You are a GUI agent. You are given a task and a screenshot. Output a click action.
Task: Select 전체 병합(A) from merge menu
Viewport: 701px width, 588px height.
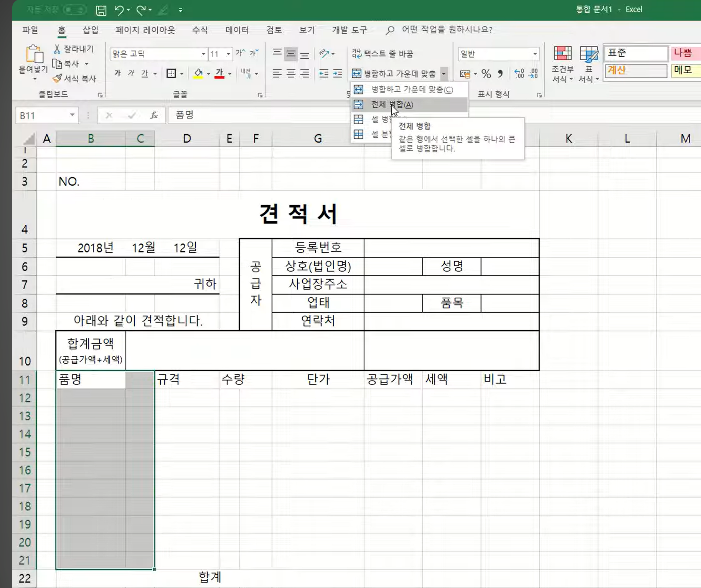click(392, 104)
